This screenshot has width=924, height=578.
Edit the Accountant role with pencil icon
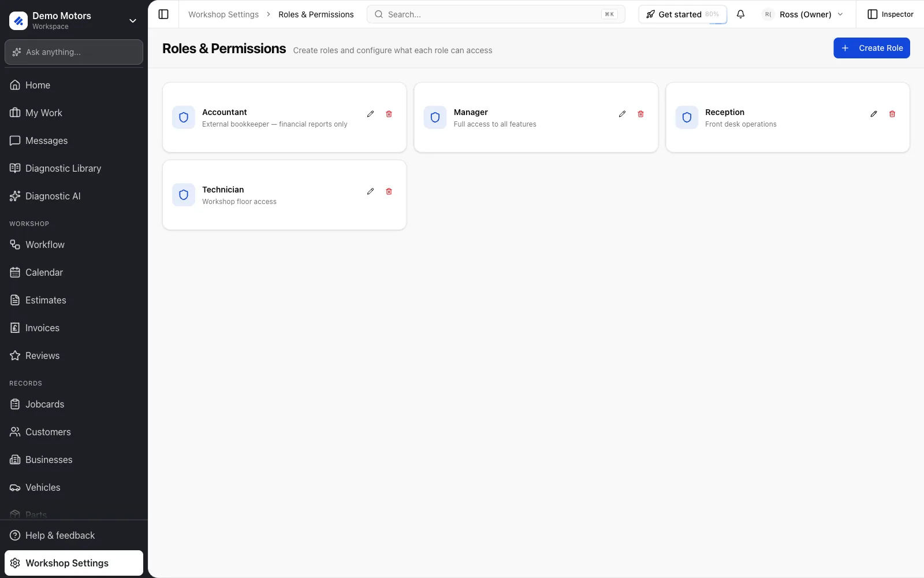pyautogui.click(x=370, y=114)
